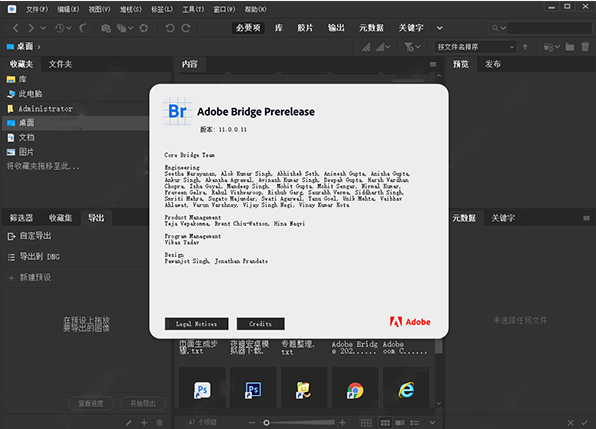This screenshot has width=596, height=429.
Task: Switch to the 关键字 panel tab
Action: pos(503,218)
